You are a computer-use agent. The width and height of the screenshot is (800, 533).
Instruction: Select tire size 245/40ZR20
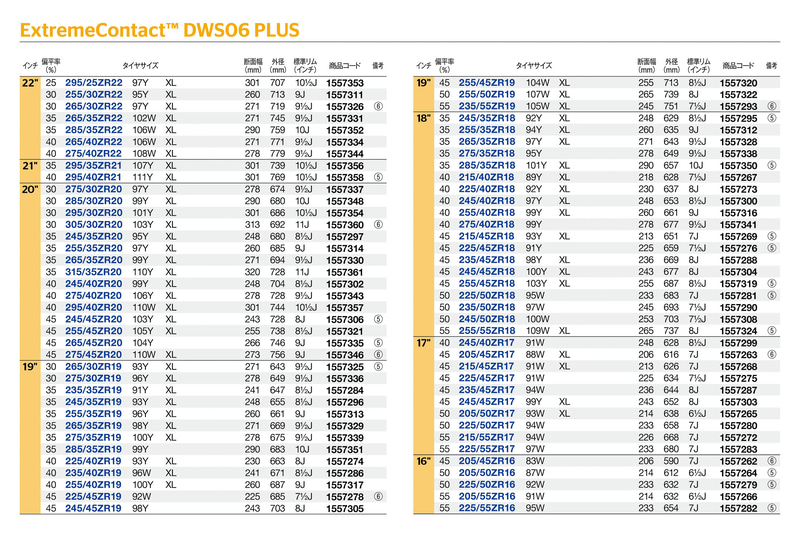coord(94,284)
